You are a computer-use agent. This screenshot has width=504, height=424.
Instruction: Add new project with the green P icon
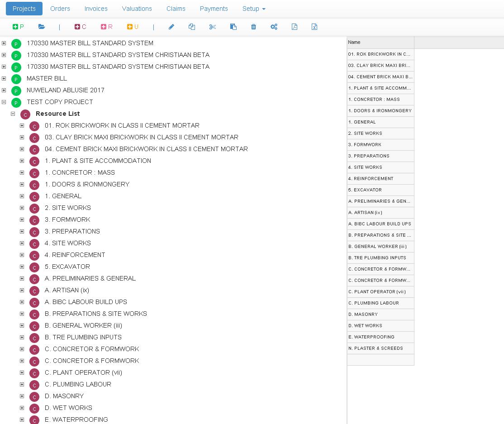(x=18, y=27)
